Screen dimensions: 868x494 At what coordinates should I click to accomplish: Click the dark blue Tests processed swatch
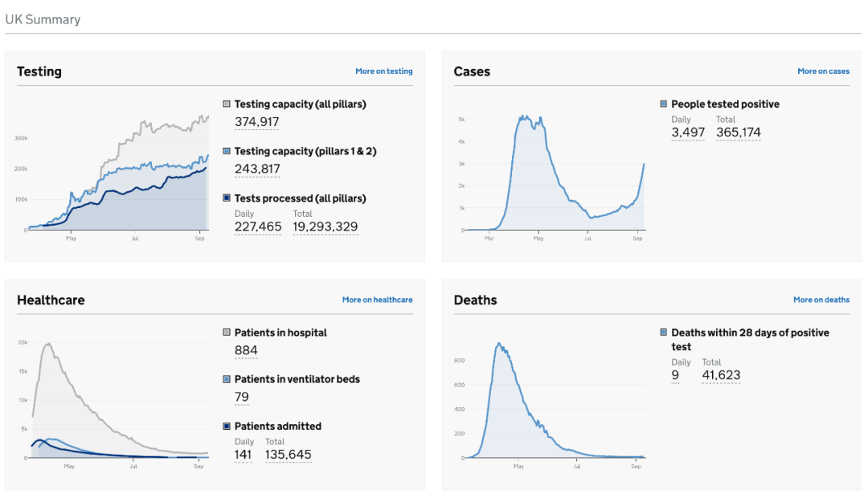(227, 198)
